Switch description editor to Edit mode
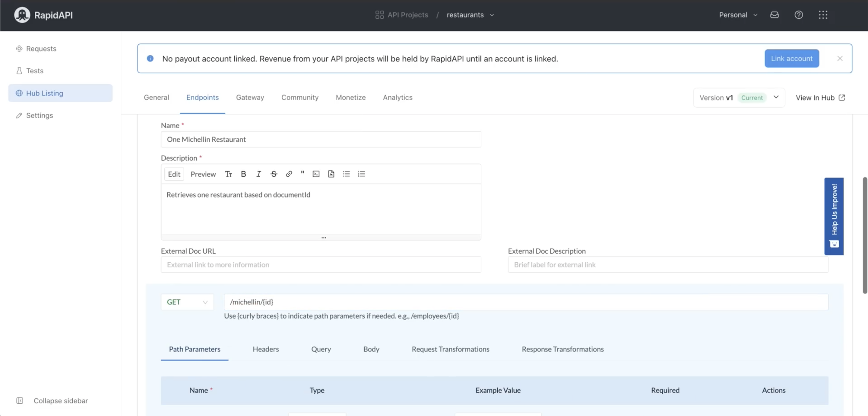868x416 pixels. point(174,174)
